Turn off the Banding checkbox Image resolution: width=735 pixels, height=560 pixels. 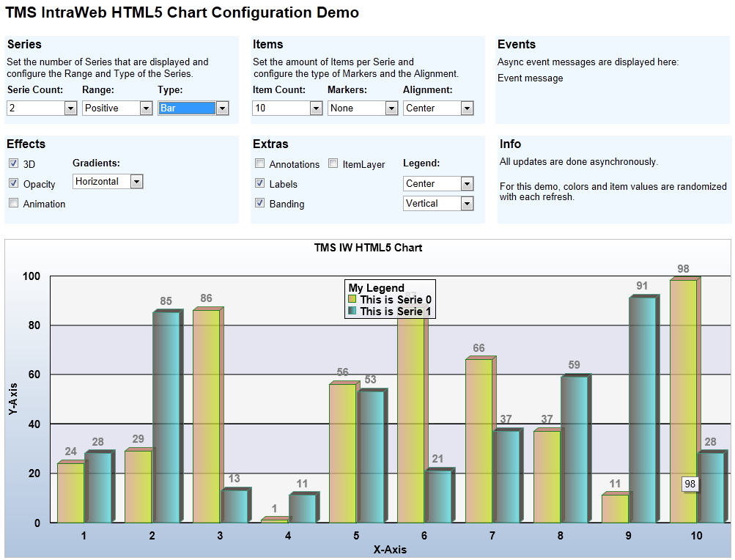pyautogui.click(x=259, y=202)
